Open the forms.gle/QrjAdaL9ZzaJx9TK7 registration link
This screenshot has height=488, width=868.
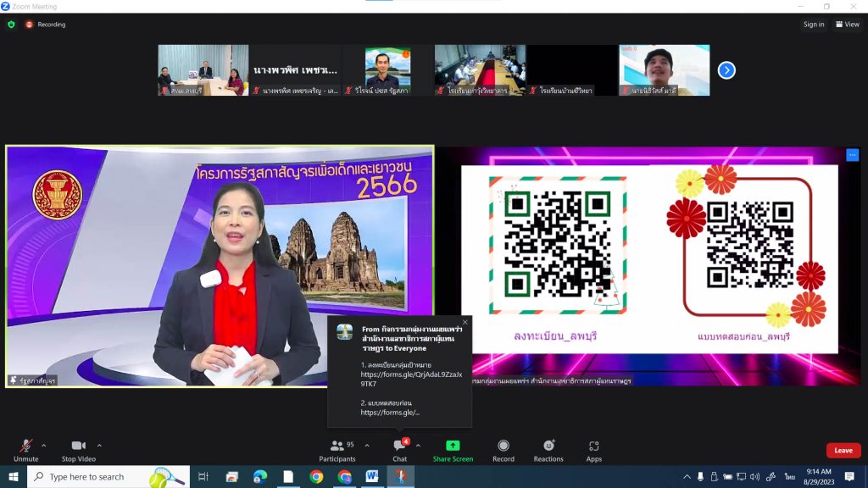[x=411, y=379]
